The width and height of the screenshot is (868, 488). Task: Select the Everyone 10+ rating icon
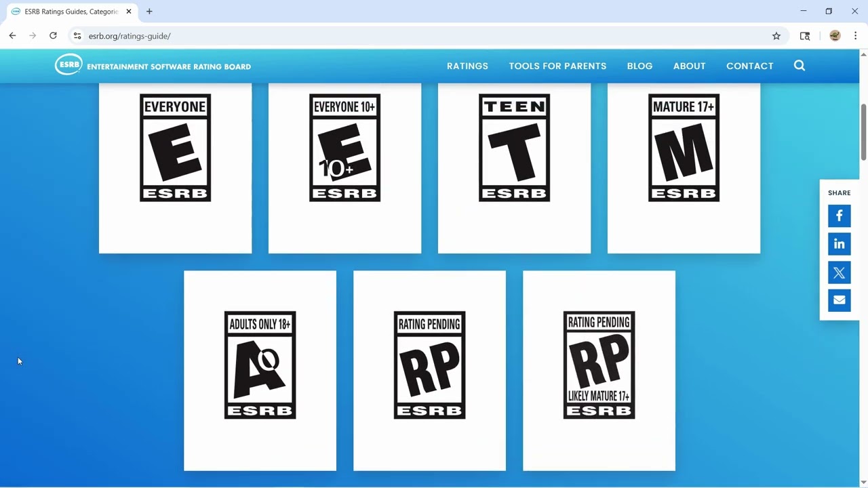tap(344, 148)
